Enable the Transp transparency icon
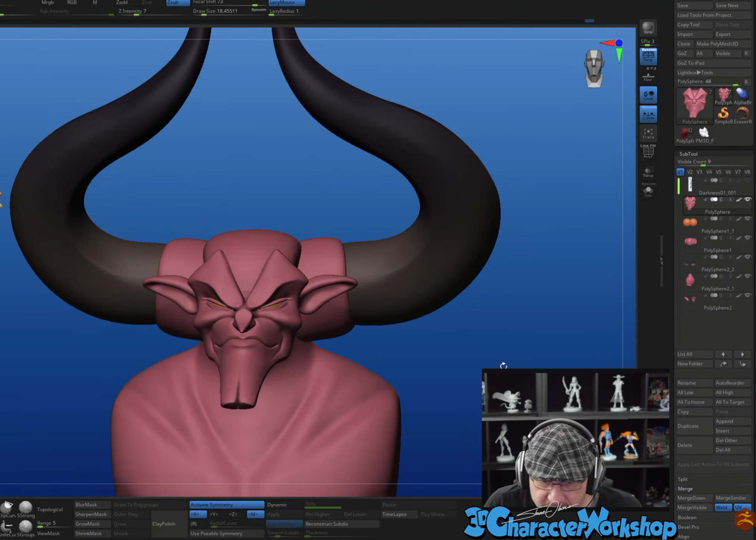756x540 pixels. [x=648, y=172]
